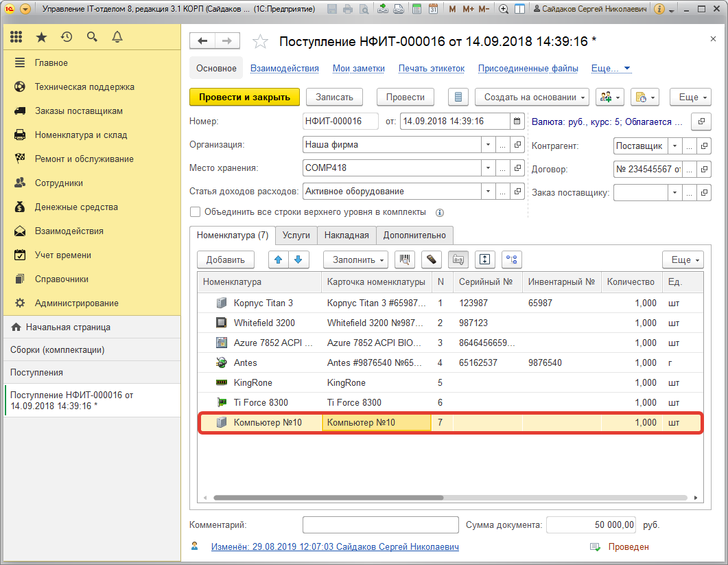
Task: Add this document to favorites star
Action: pyautogui.click(x=260, y=42)
